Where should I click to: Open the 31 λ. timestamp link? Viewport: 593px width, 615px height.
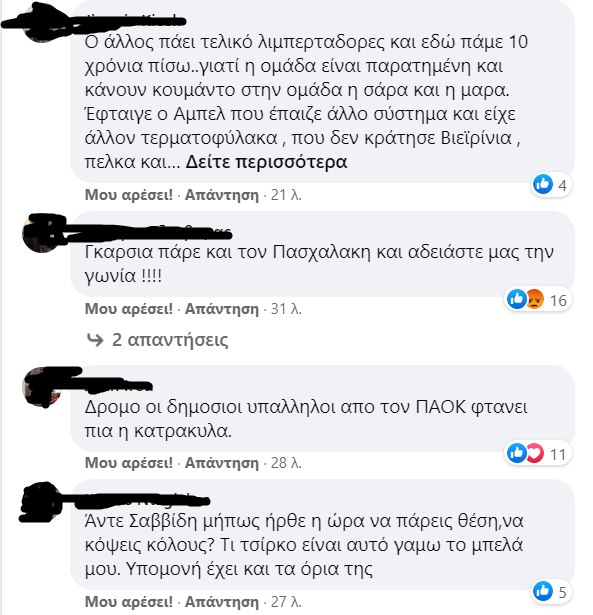[x=286, y=309]
